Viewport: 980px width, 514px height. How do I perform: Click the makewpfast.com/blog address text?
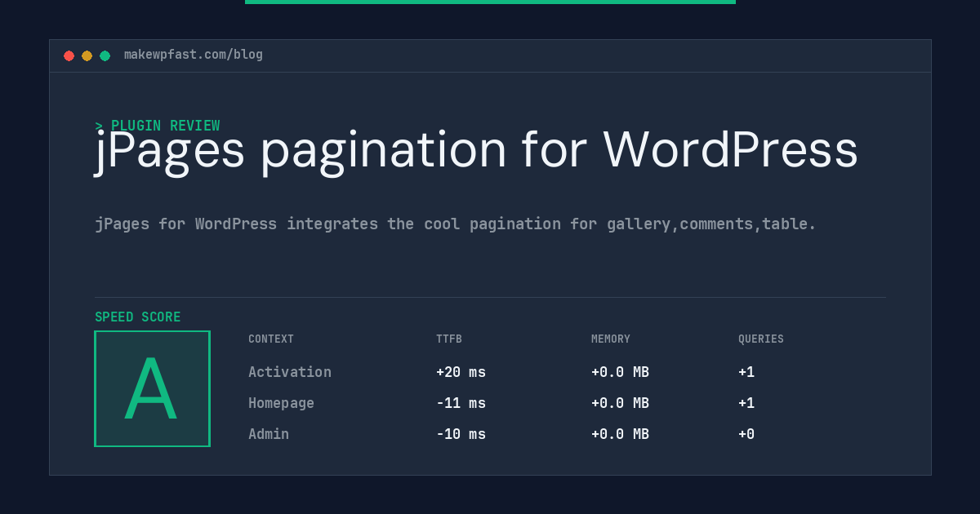click(x=194, y=55)
